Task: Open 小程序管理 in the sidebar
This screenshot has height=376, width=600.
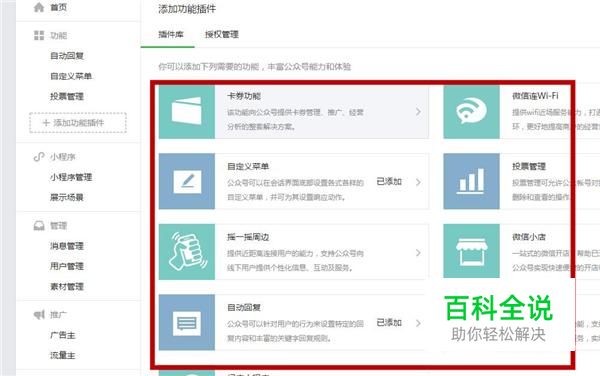Action: 71,177
